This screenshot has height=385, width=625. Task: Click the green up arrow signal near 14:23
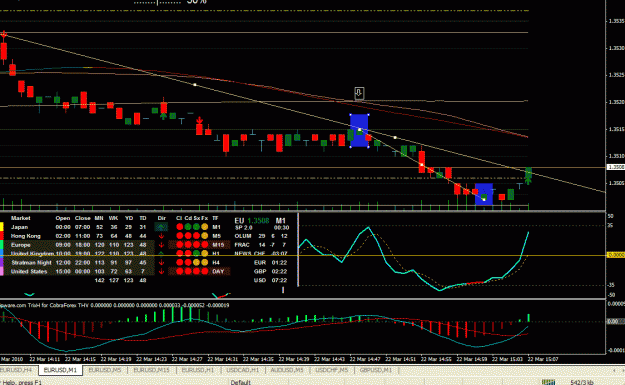point(163,116)
